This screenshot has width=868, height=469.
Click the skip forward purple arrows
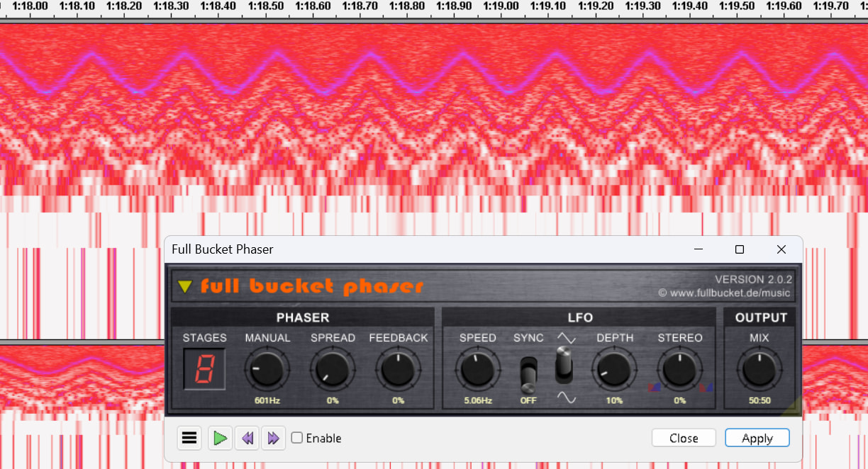pyautogui.click(x=273, y=439)
